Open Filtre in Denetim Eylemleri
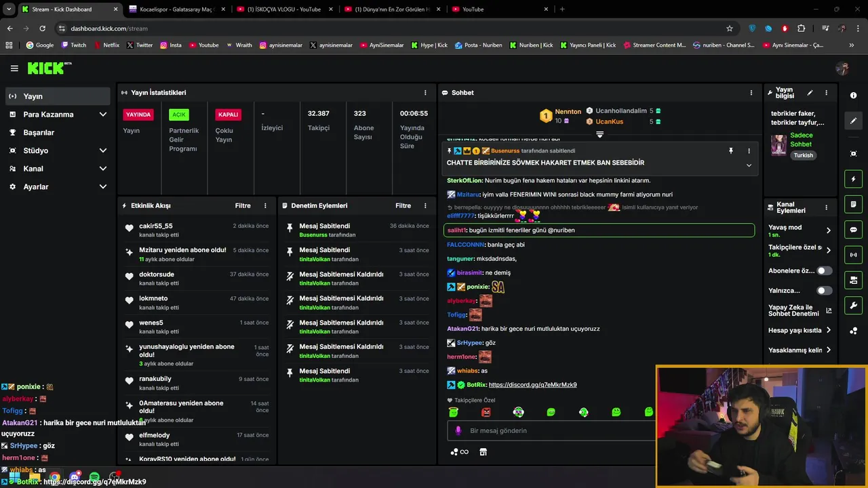 coord(403,205)
